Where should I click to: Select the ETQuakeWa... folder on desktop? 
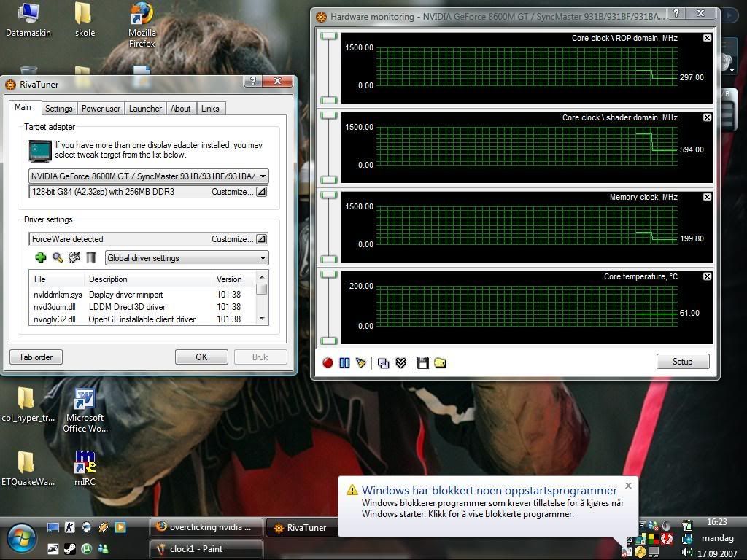[x=28, y=469]
